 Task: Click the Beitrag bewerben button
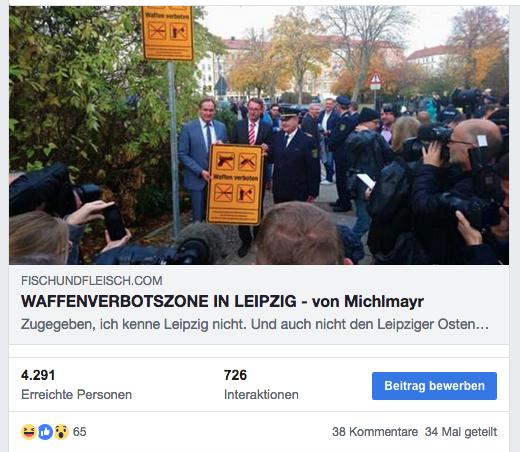coord(434,386)
